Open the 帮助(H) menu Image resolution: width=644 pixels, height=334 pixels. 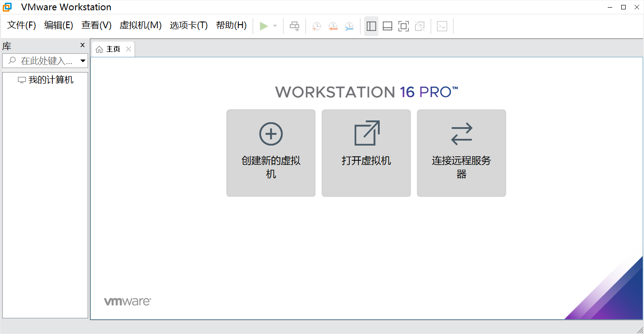(x=231, y=26)
